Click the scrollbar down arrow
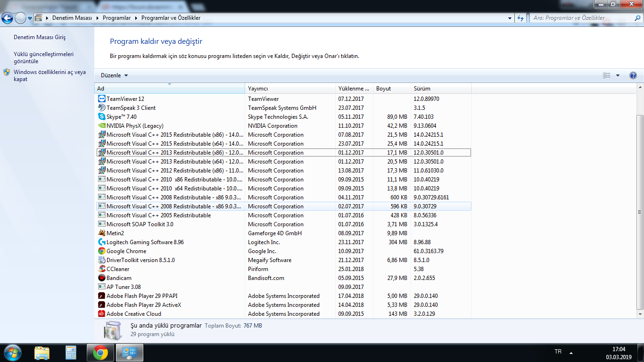The height and width of the screenshot is (362, 644). tap(640, 313)
